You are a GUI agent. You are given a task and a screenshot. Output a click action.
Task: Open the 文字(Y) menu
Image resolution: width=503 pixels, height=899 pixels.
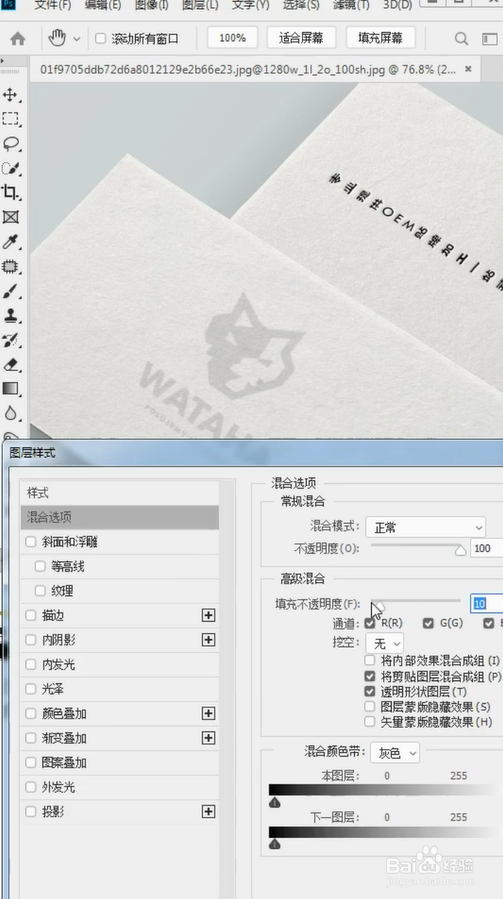coord(251,5)
